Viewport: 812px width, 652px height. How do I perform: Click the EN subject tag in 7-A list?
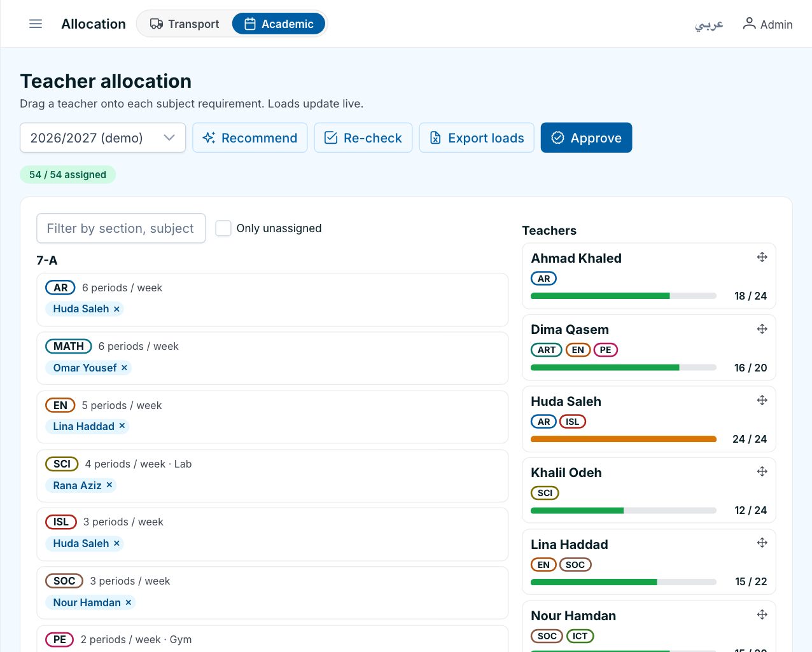tap(60, 405)
